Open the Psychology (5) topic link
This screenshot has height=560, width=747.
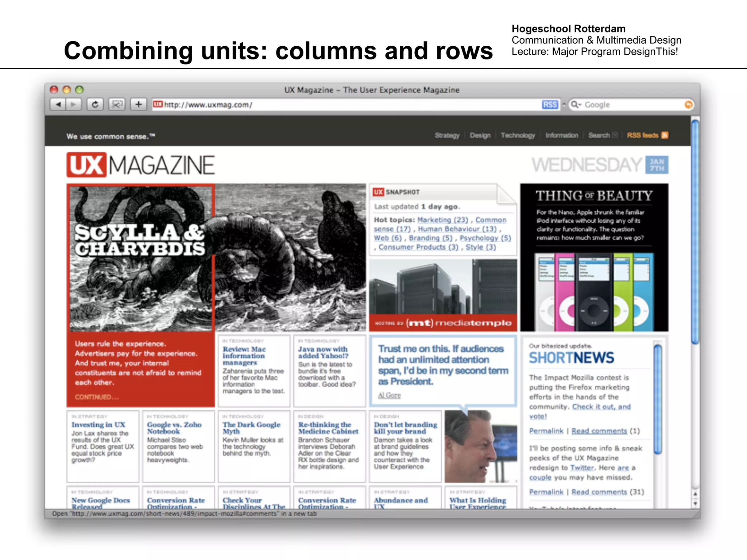[485, 238]
